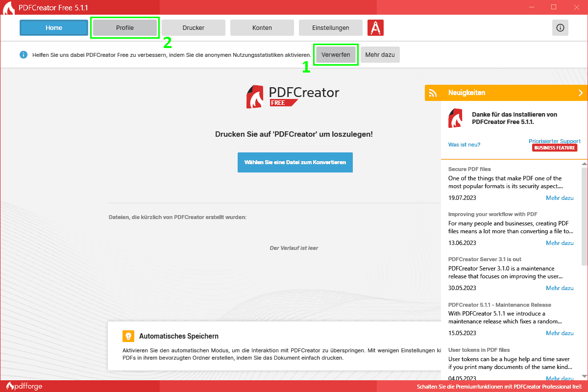Open Mehr dazu for Secure PDF files
Image resolution: width=588 pixels, height=392 pixels.
(560, 198)
